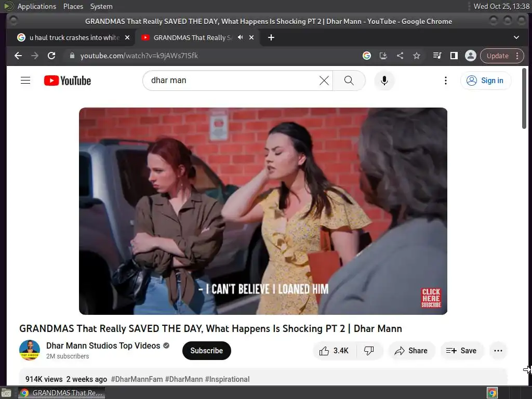The height and width of the screenshot is (399, 532).
Task: Click the address bar URL
Action: point(139,56)
